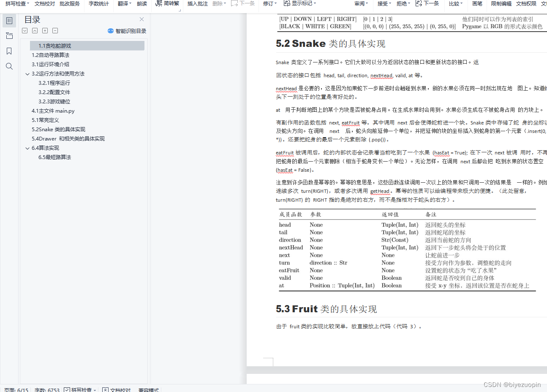Start text reading with 朗读

click(x=142, y=3)
